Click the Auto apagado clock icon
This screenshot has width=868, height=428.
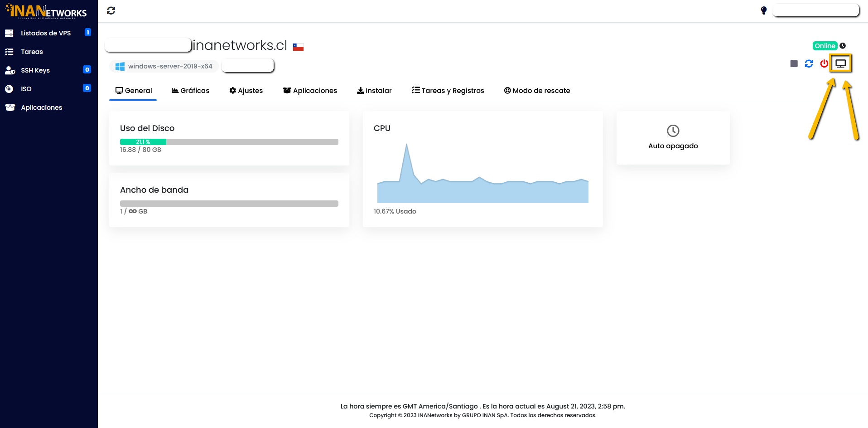(673, 131)
